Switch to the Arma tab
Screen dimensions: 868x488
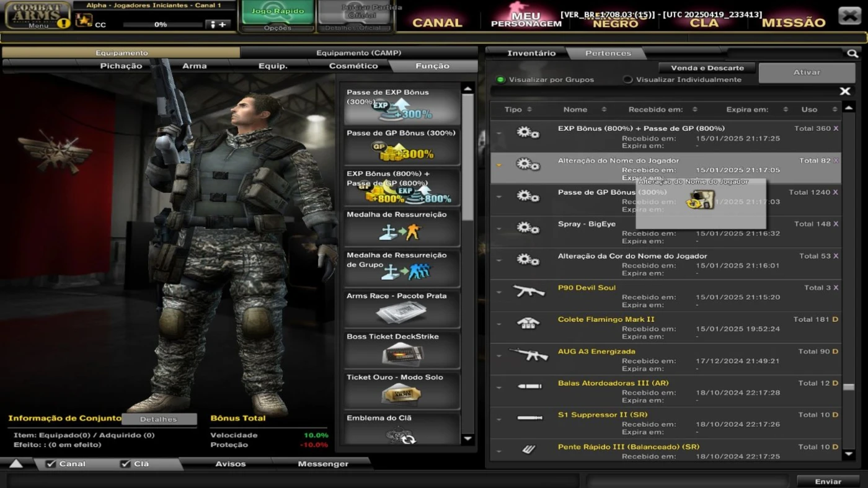pyautogui.click(x=195, y=66)
